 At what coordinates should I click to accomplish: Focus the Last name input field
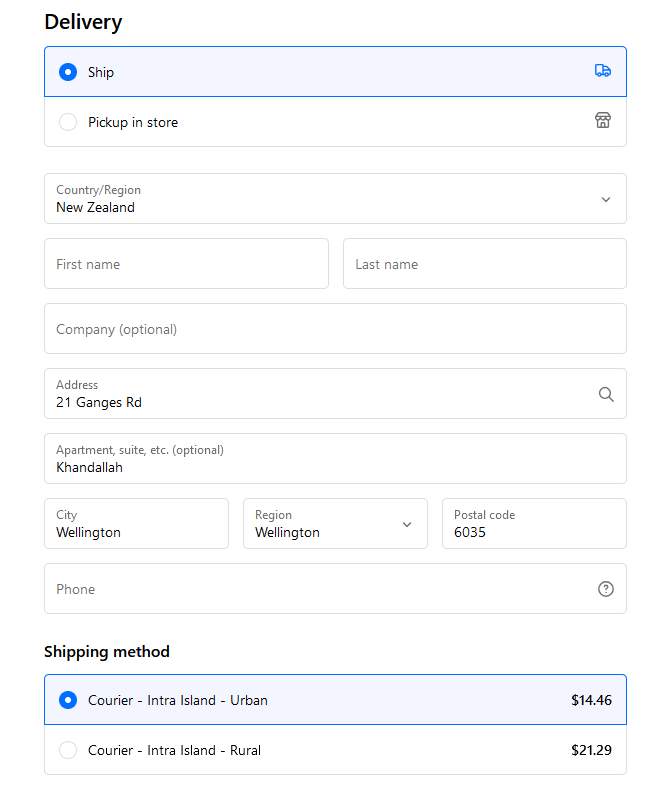484,264
